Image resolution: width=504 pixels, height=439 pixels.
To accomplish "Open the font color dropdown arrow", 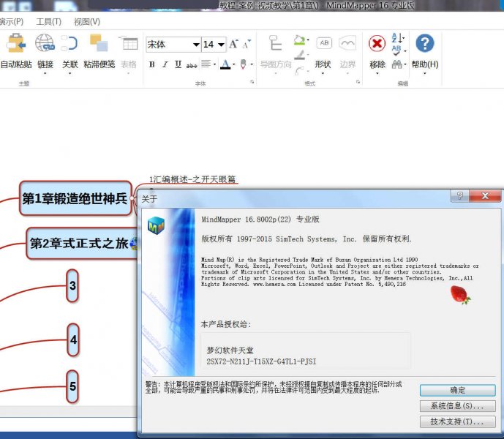I will [234, 64].
